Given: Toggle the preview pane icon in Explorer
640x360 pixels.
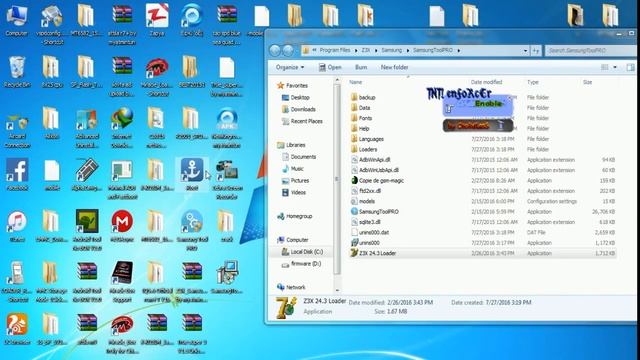Looking at the screenshot, I should (631, 67).
